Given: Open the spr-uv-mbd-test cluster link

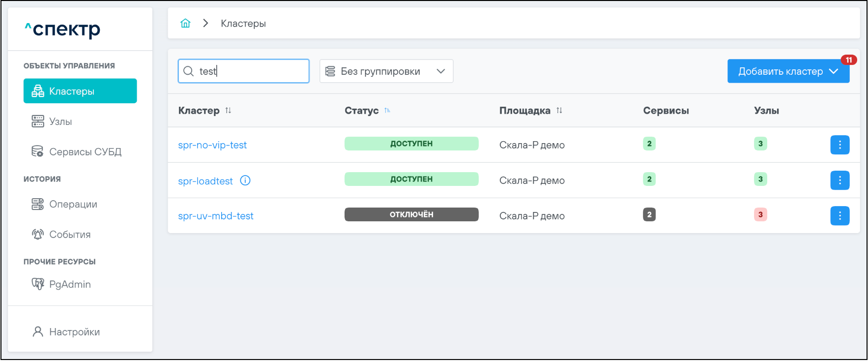Looking at the screenshot, I should coord(216,216).
